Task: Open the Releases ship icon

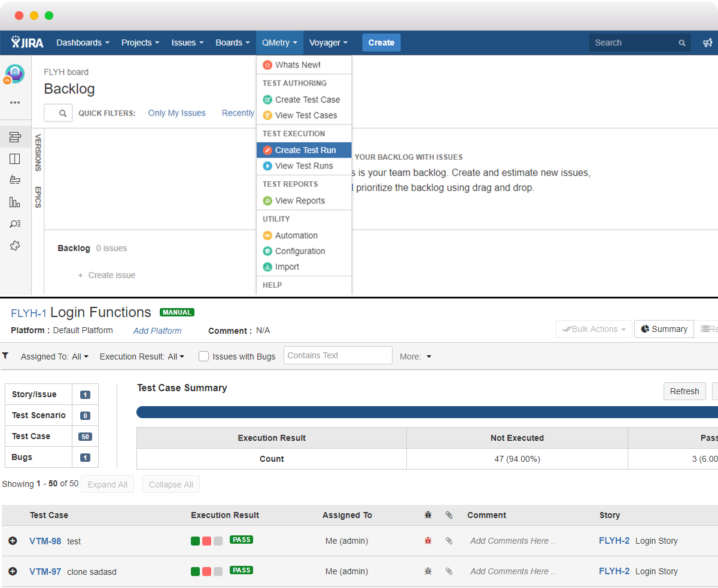Action: pyautogui.click(x=15, y=180)
